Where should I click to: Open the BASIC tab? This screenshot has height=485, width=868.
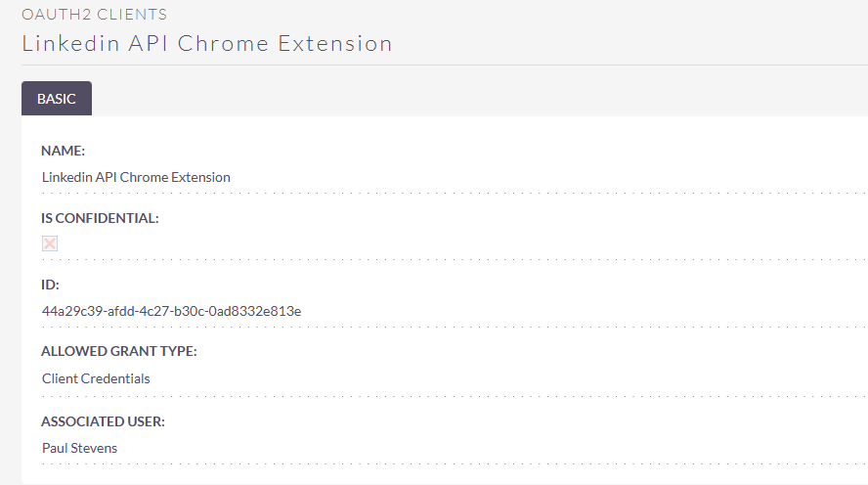(57, 99)
